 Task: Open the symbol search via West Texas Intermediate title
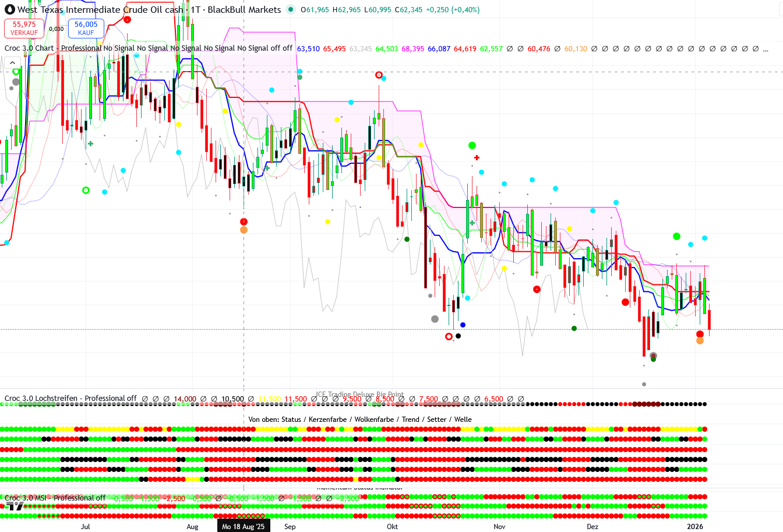[100, 9]
